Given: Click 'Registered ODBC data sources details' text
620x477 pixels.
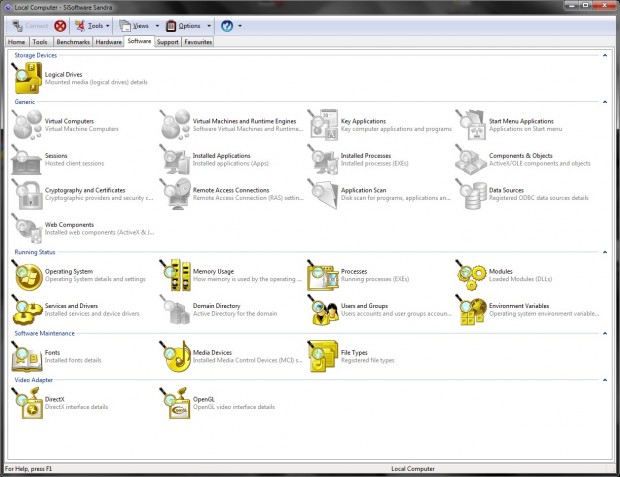Looking at the screenshot, I should point(539,198).
